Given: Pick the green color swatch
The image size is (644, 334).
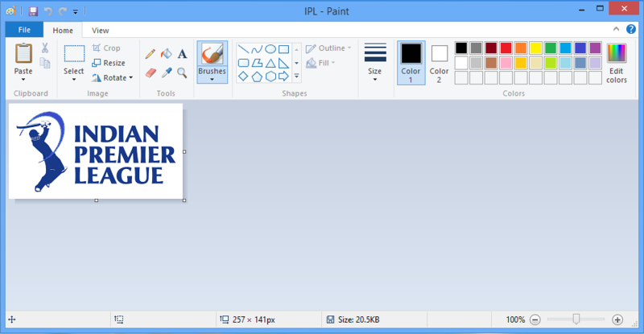Looking at the screenshot, I should [551, 48].
